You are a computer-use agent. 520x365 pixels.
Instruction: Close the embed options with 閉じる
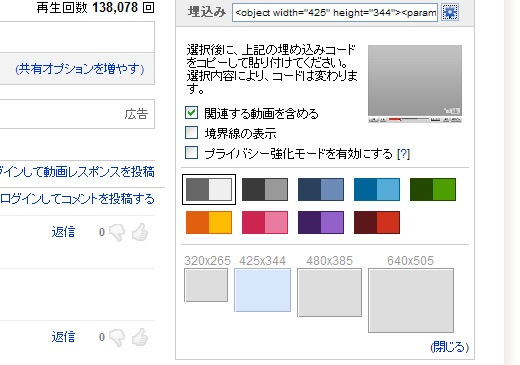click(x=449, y=347)
